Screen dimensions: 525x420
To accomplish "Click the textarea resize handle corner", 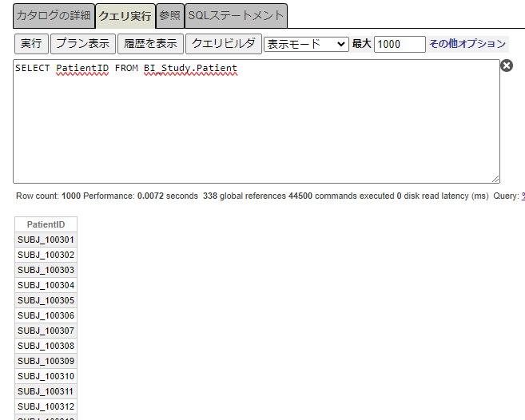I will pyautogui.click(x=495, y=179).
